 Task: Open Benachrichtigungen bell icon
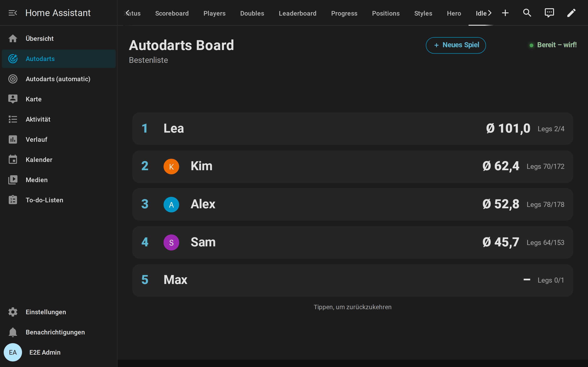pyautogui.click(x=13, y=332)
